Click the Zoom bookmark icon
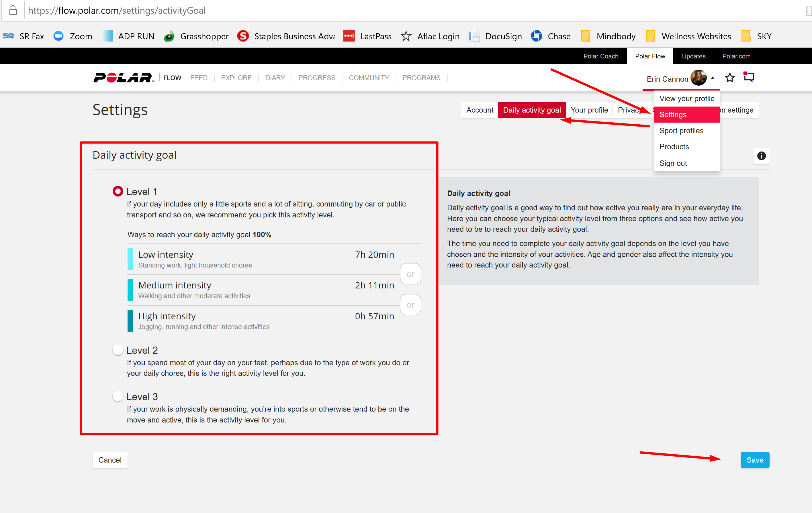Viewport: 812px width, 513px height. (59, 36)
